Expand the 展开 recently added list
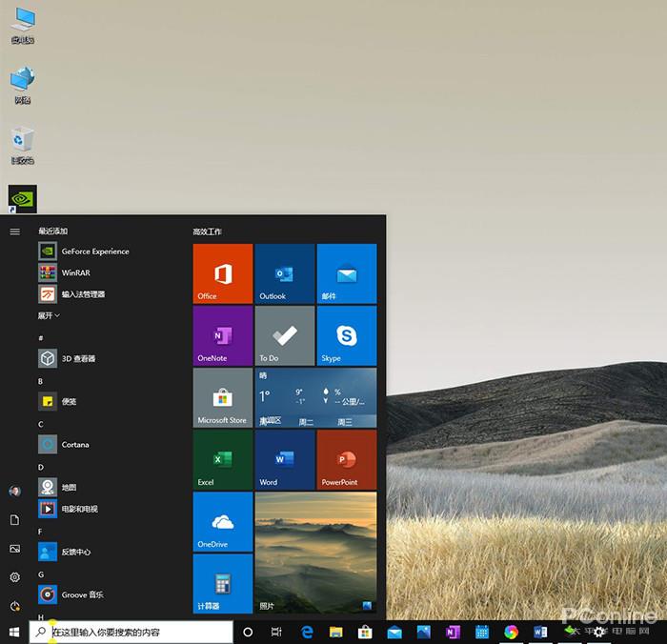 (49, 315)
